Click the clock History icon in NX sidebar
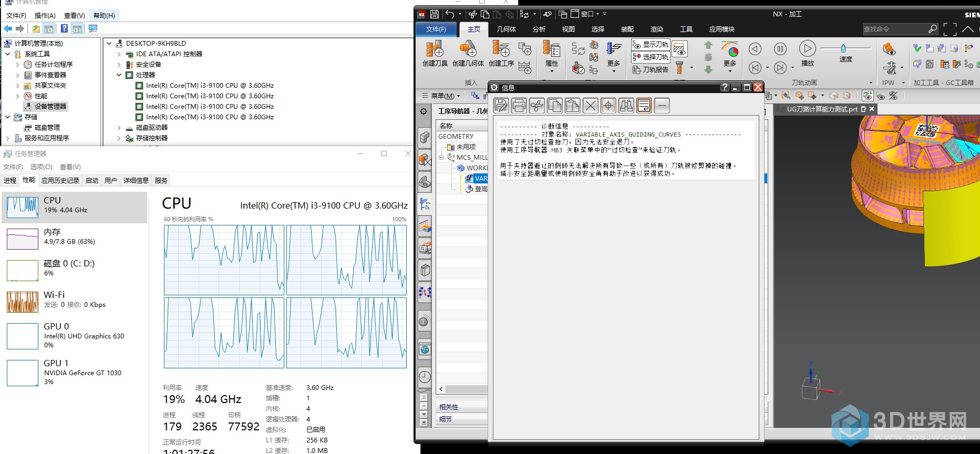This screenshot has height=454, width=980. pyautogui.click(x=425, y=377)
